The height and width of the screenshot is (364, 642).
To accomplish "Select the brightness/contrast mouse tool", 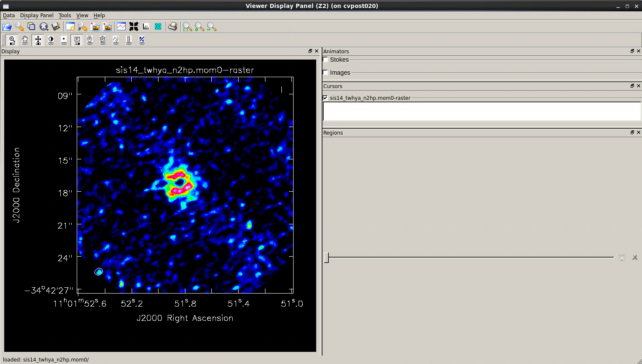I will tap(51, 40).
